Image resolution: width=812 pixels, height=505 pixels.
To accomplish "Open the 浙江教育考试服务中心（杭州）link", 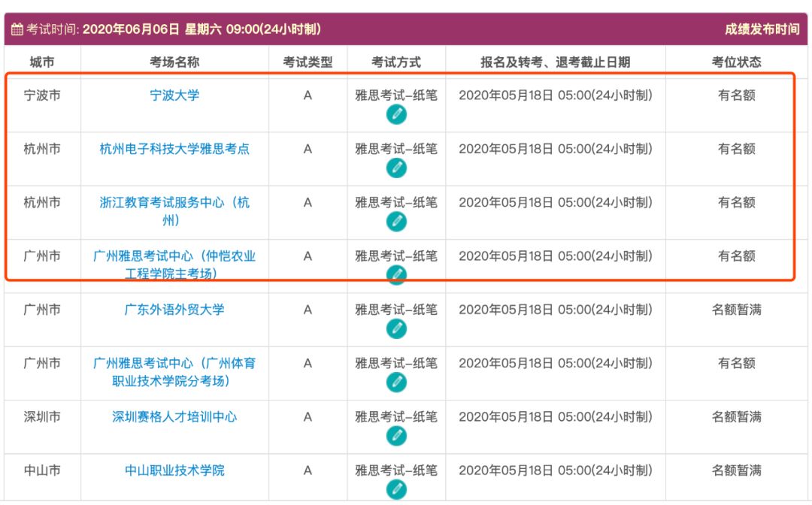I will (x=174, y=211).
